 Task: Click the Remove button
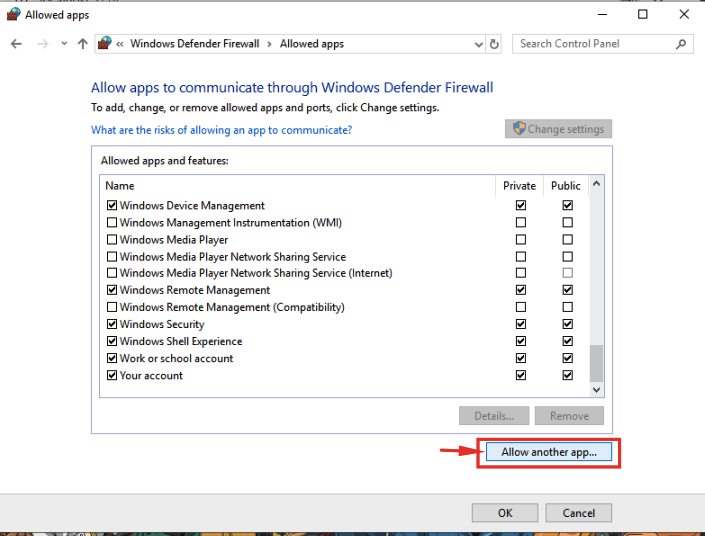coord(569,416)
